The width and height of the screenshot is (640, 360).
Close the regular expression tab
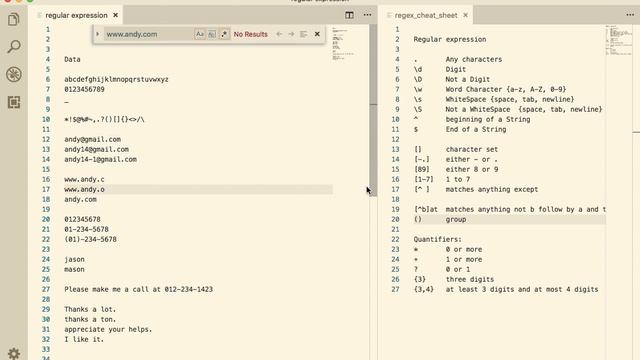point(116,15)
